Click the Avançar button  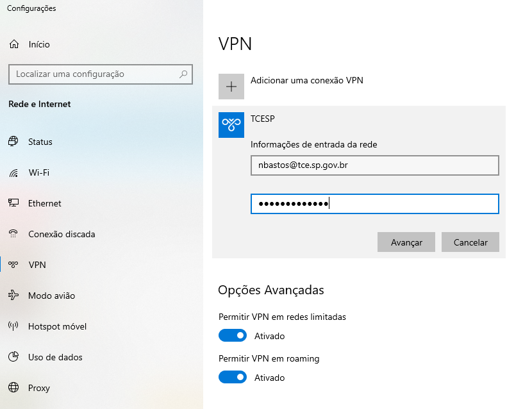click(406, 242)
